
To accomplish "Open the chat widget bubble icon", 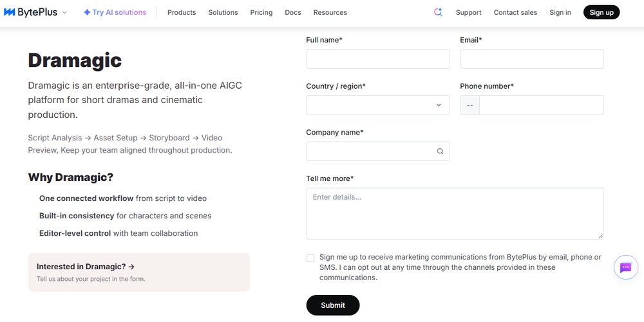I will (x=625, y=268).
